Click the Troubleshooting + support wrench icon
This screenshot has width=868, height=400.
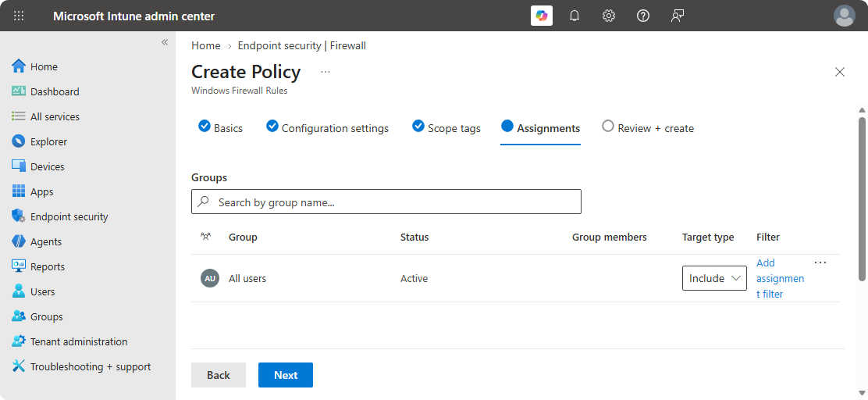[x=19, y=366]
